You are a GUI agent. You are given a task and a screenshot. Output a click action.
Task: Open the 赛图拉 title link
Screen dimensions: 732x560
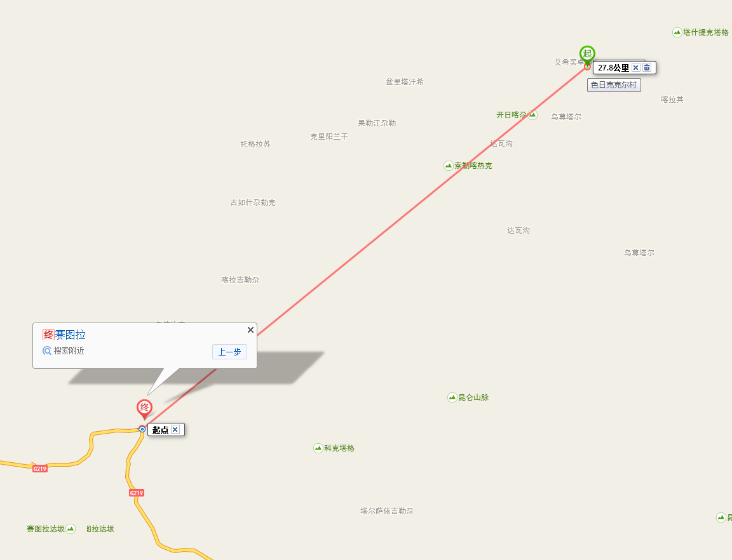coord(71,335)
